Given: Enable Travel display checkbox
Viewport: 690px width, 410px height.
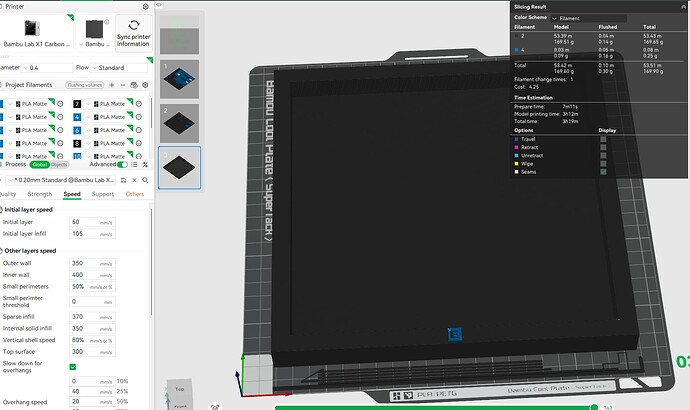Looking at the screenshot, I should [603, 139].
